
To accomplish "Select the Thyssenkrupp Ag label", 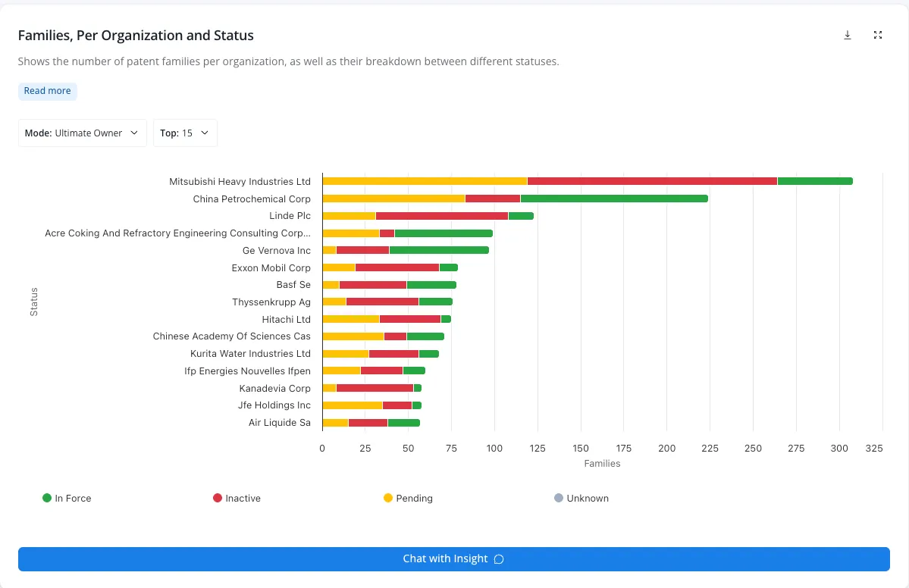I will click(x=271, y=302).
